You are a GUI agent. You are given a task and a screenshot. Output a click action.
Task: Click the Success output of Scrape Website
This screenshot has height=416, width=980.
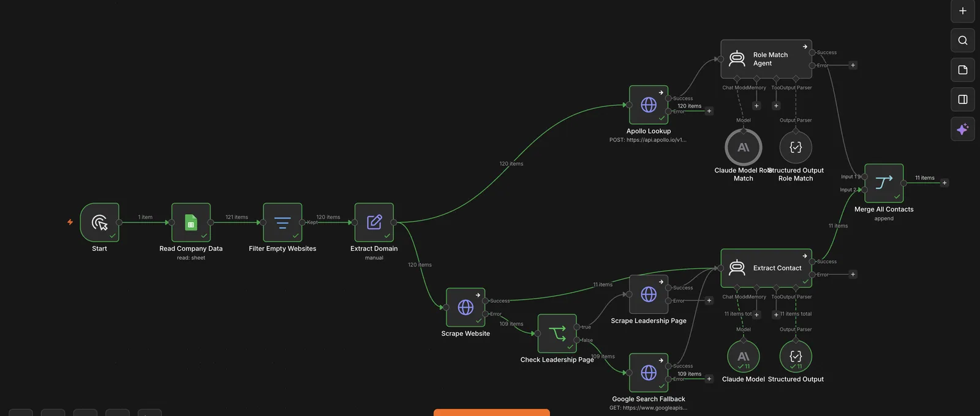[485, 300]
